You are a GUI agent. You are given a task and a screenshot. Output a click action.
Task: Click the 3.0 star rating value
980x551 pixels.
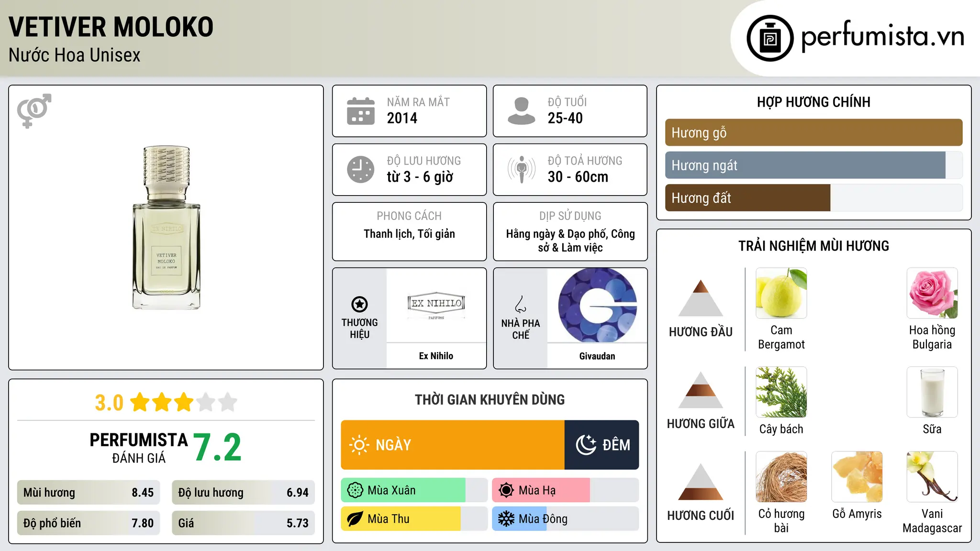pyautogui.click(x=109, y=403)
